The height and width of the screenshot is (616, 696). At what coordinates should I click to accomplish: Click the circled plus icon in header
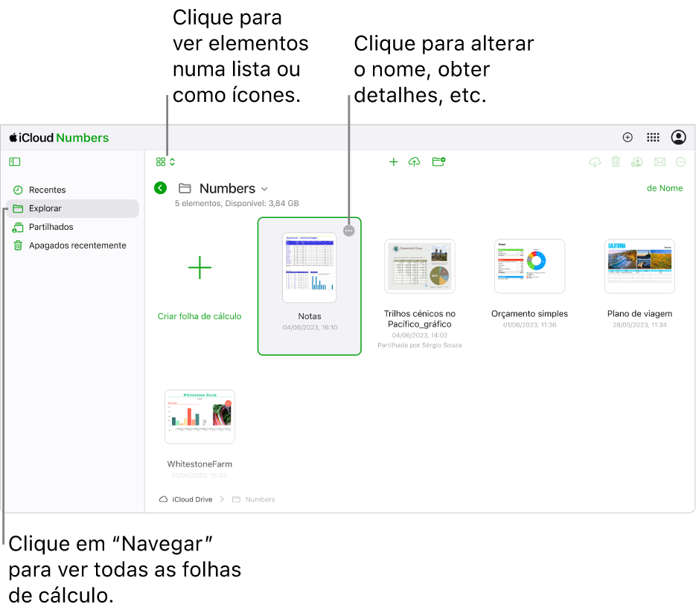pos(628,138)
